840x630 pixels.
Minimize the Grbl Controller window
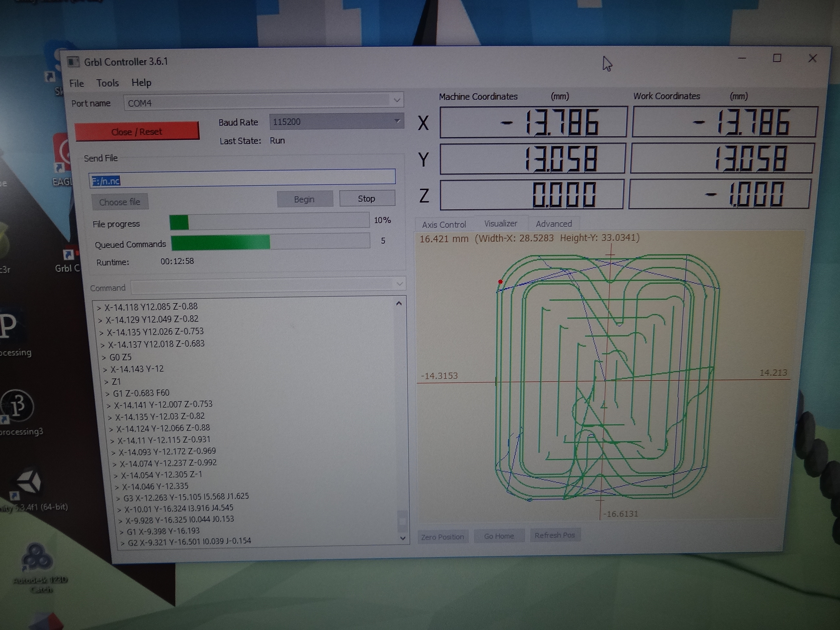(x=742, y=58)
